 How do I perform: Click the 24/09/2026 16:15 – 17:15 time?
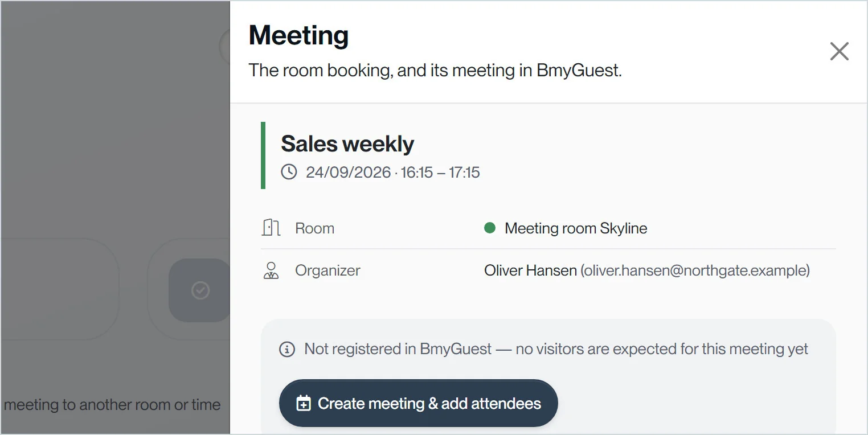393,172
